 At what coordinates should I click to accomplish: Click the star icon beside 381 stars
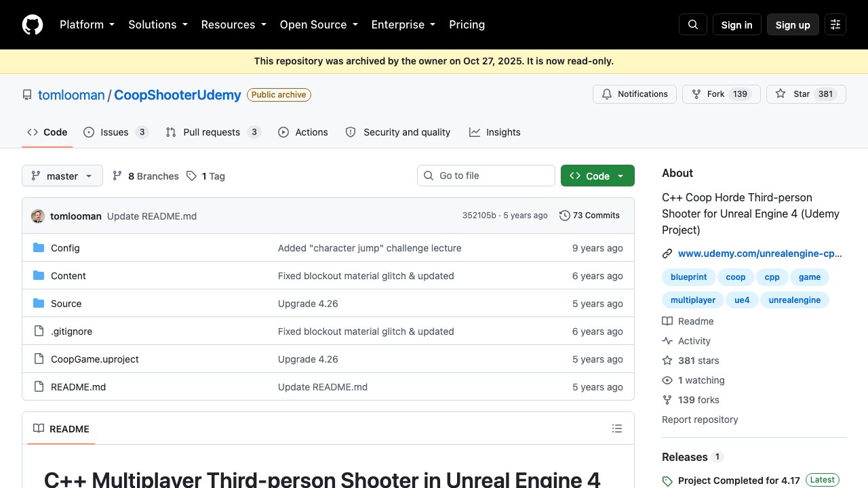point(667,361)
